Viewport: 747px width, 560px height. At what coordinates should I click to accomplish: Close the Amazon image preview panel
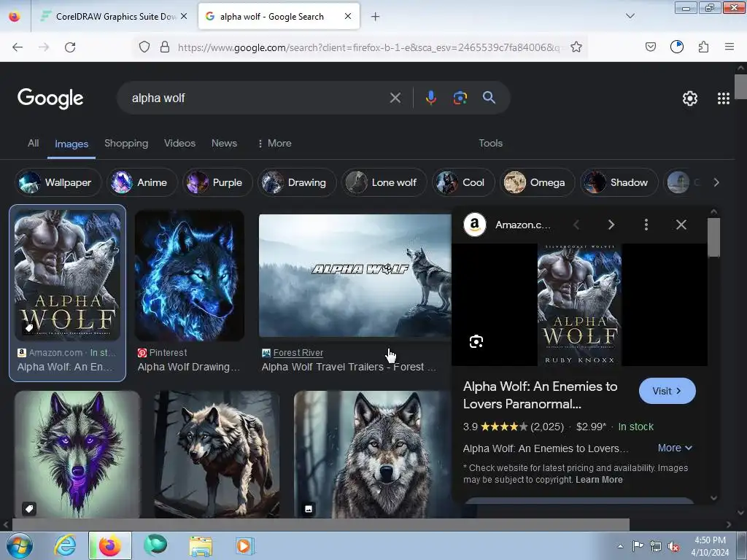click(681, 225)
